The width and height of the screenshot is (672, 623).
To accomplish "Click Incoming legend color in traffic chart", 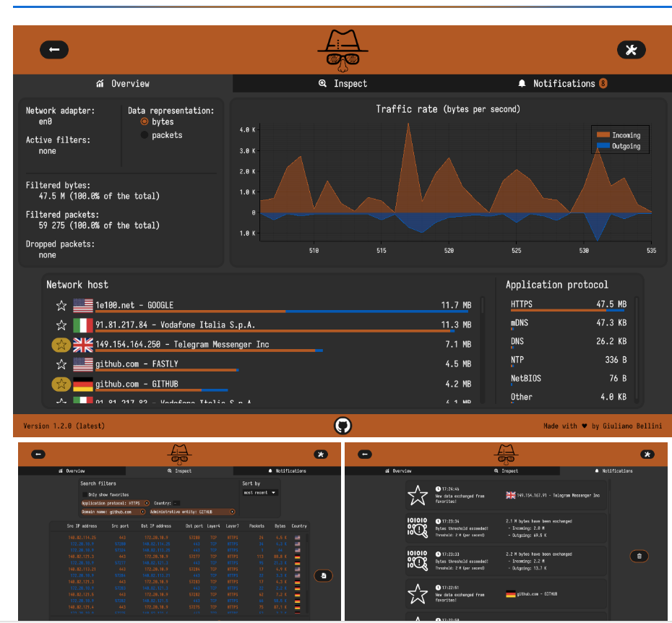I will tap(603, 135).
